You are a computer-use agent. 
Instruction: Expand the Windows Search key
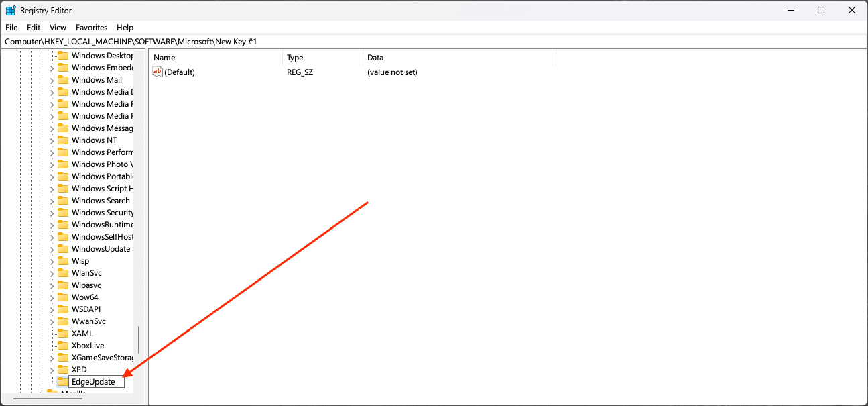[x=52, y=201]
